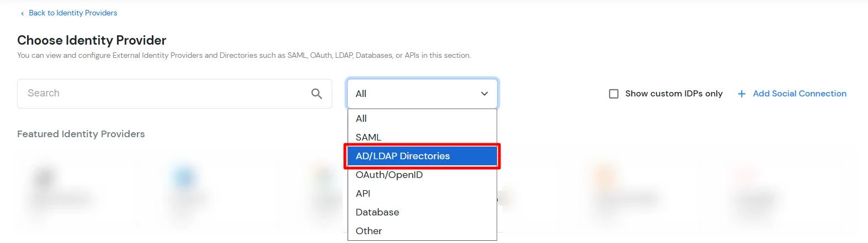Click the 'Show custom IDPs only' label
Screen dimensions: 868x243
coord(674,94)
